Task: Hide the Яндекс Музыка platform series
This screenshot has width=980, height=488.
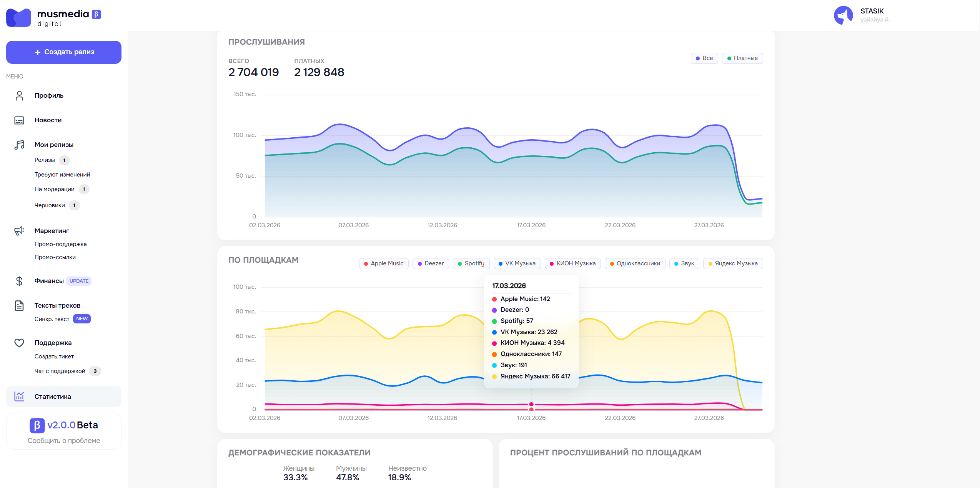Action: click(x=733, y=263)
